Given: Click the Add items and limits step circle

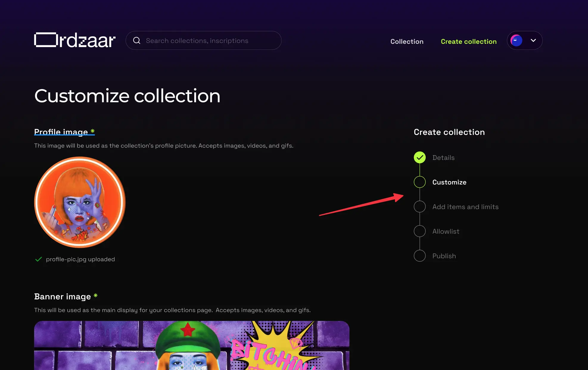Looking at the screenshot, I should (420, 206).
